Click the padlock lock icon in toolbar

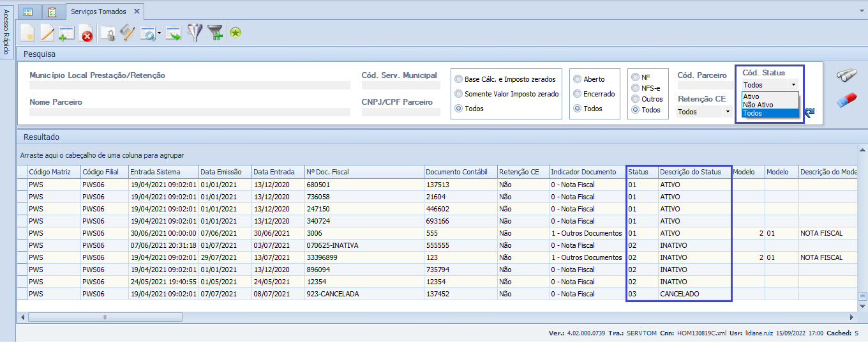pyautogui.click(x=108, y=33)
